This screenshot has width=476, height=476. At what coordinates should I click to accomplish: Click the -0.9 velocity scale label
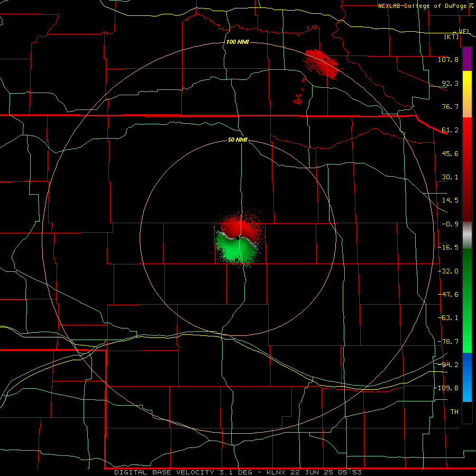(450, 224)
